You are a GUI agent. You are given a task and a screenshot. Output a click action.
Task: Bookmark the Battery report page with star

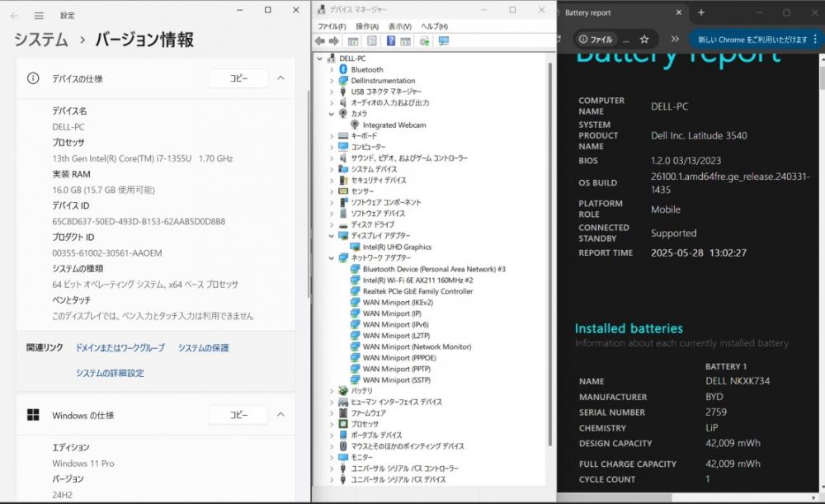point(644,39)
